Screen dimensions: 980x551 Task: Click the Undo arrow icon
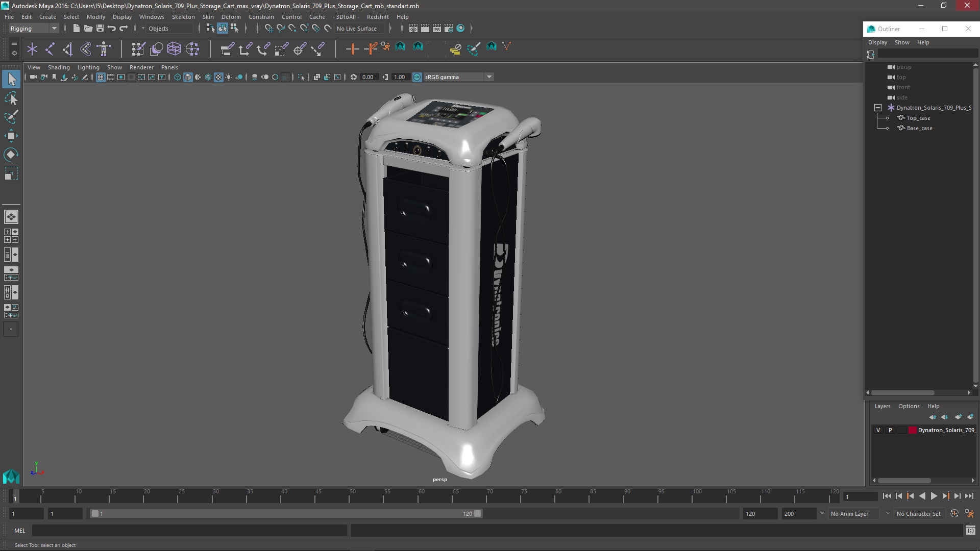(112, 29)
